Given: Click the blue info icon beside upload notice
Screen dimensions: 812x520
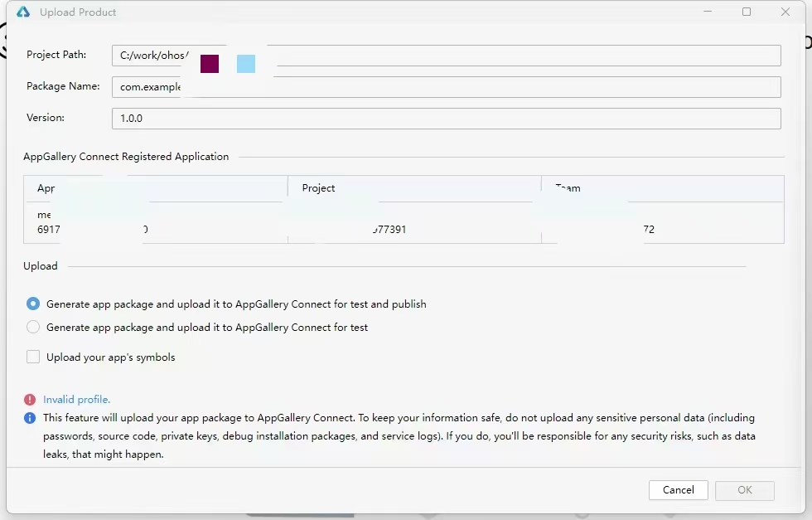Looking at the screenshot, I should (x=30, y=418).
